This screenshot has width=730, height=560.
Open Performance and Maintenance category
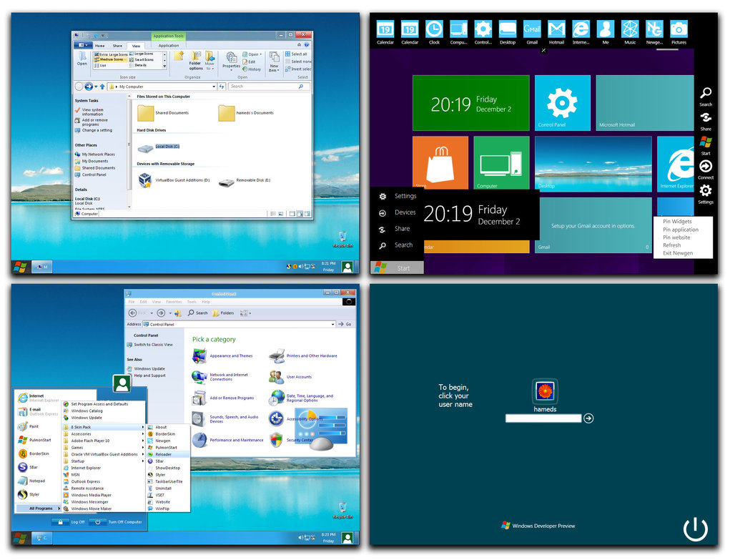pyautogui.click(x=228, y=440)
